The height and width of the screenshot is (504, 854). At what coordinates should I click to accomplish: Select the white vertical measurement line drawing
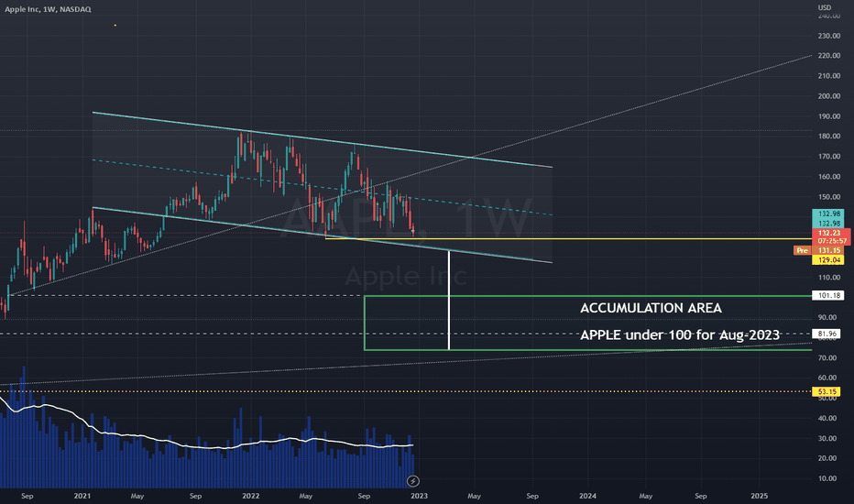tap(449, 301)
